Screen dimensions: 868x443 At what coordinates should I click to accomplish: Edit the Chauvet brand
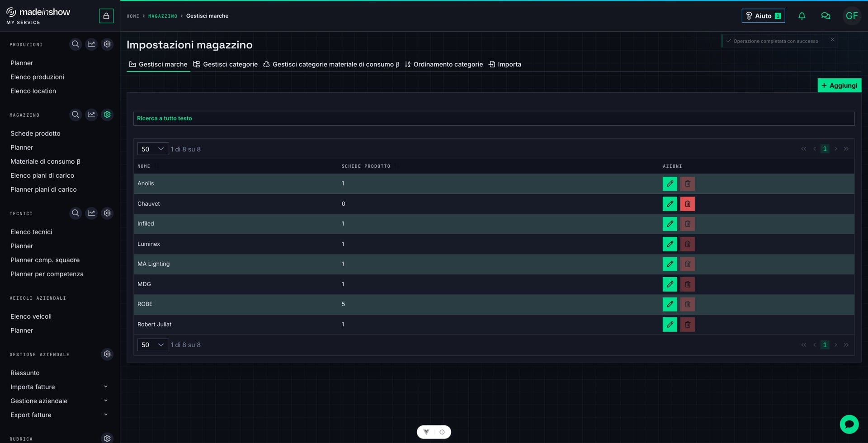point(670,204)
